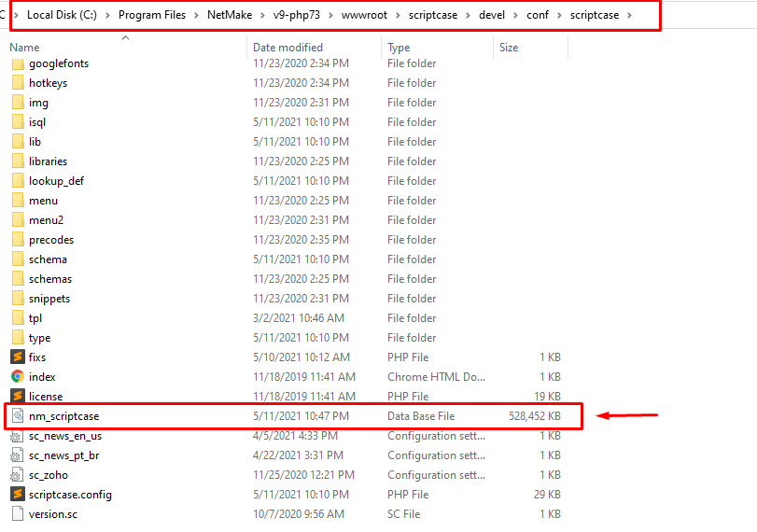This screenshot has height=532, width=757.
Task: Expand chevron after NetMake breadcrumb
Action: 262,16
